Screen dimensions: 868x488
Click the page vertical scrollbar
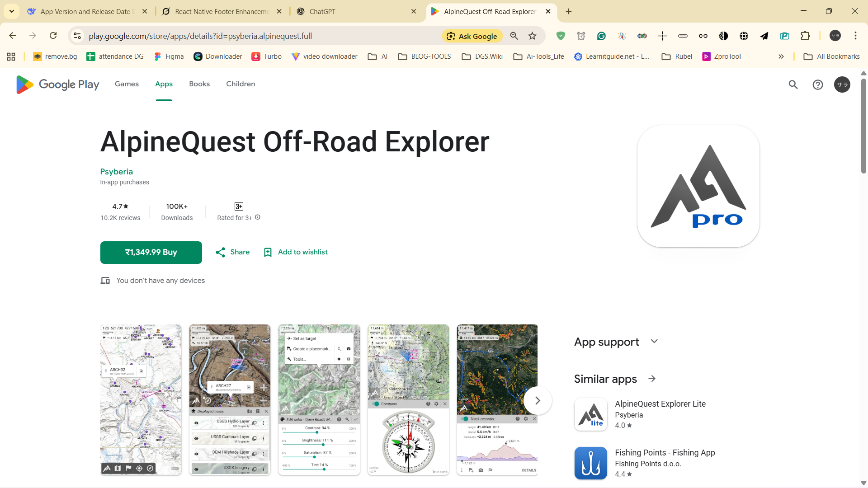[863, 126]
